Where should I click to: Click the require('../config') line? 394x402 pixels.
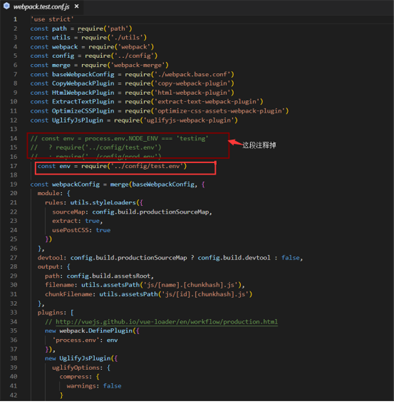point(94,56)
